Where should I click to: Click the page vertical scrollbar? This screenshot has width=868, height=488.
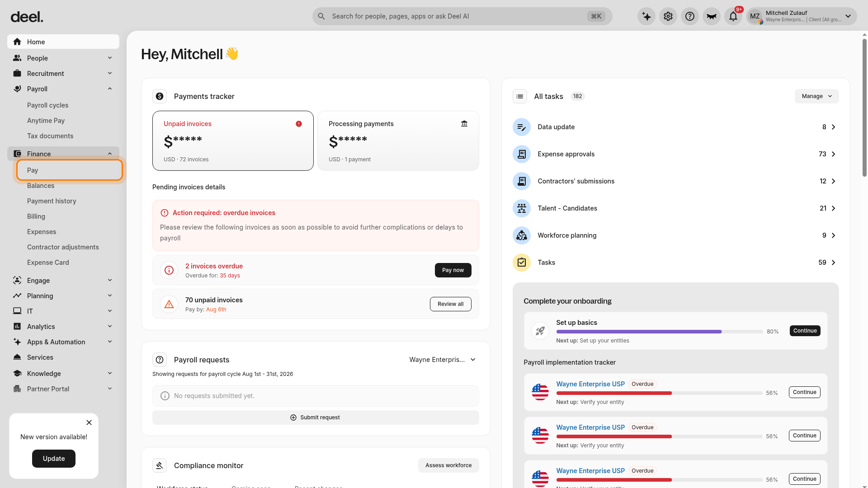[x=864, y=108]
